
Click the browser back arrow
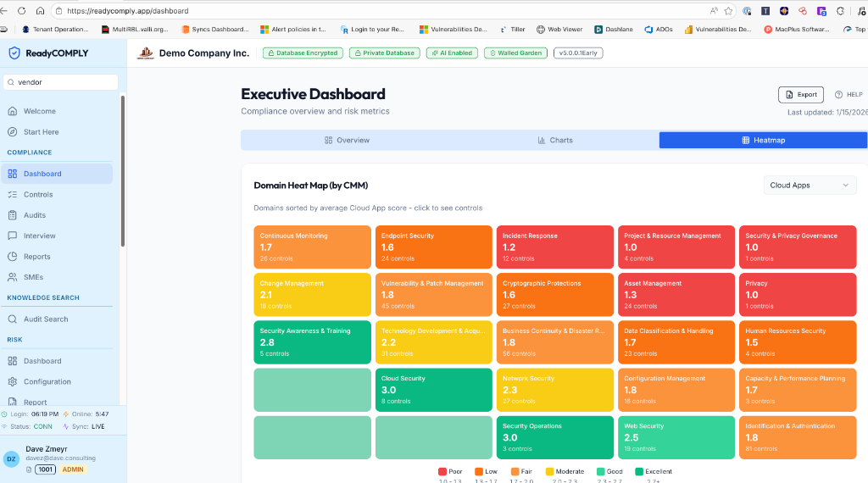(4, 10)
